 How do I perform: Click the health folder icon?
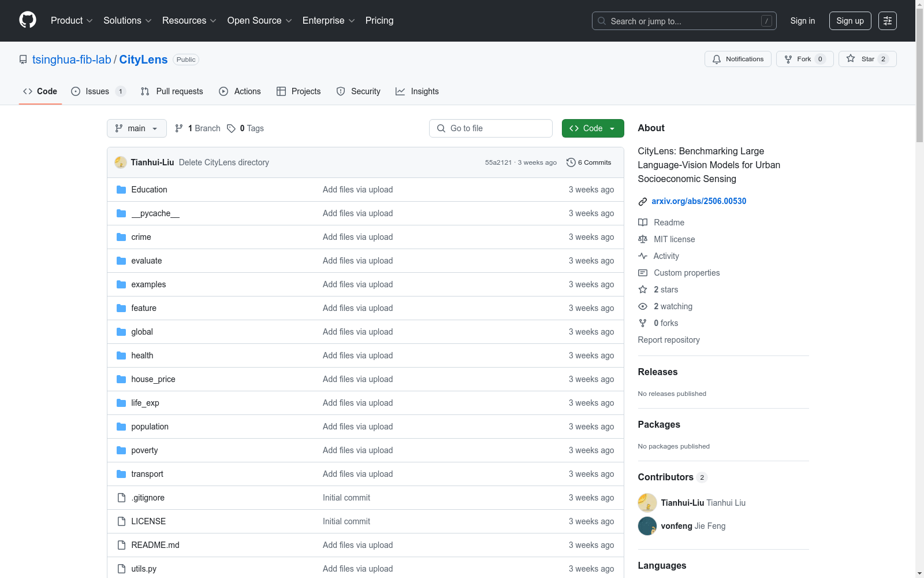click(x=121, y=355)
